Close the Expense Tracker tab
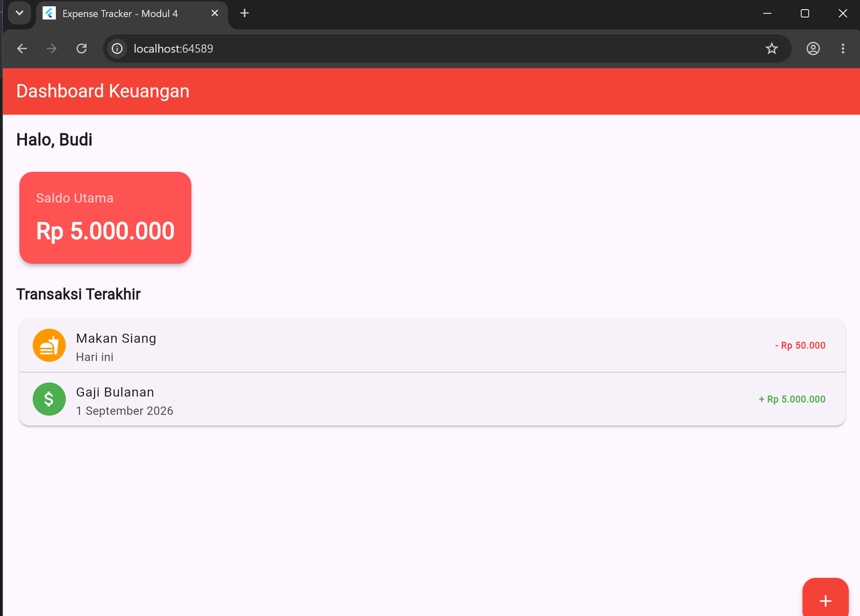The height and width of the screenshot is (616, 860). (x=214, y=13)
